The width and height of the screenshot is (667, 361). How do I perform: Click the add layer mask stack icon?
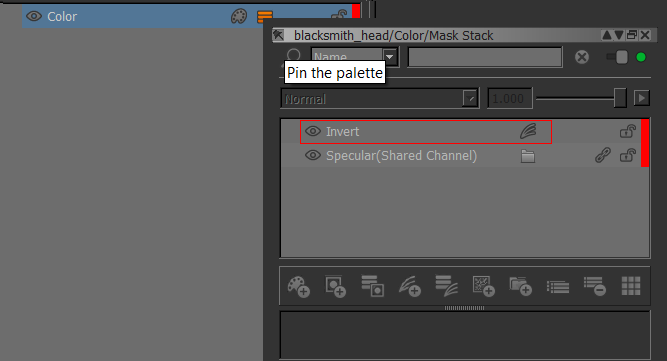pos(372,286)
